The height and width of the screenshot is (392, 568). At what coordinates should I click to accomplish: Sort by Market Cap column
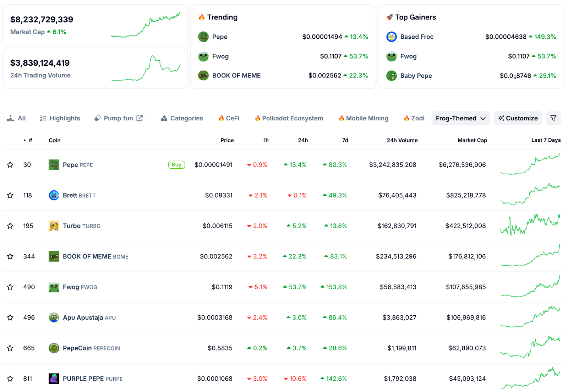pyautogui.click(x=472, y=140)
